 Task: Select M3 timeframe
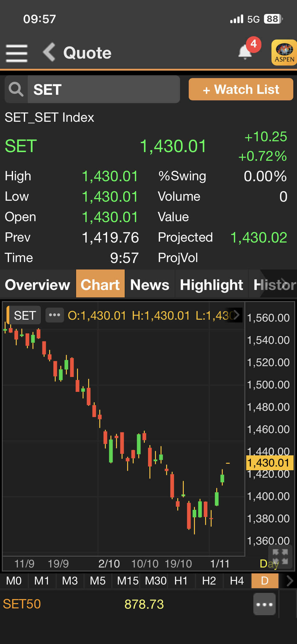(70, 580)
